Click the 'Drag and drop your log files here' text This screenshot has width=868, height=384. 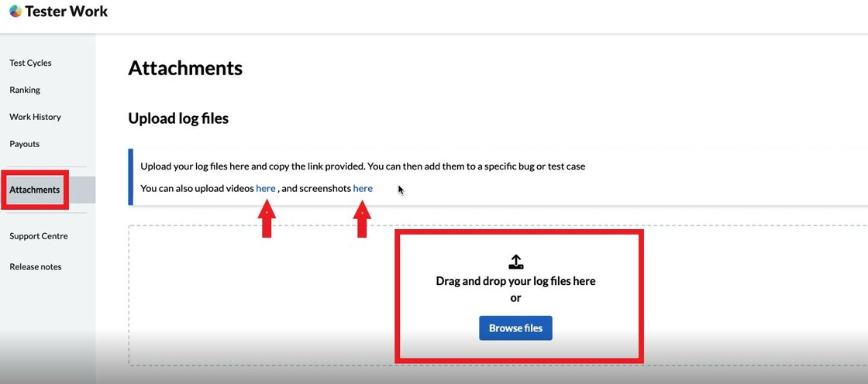click(x=515, y=281)
